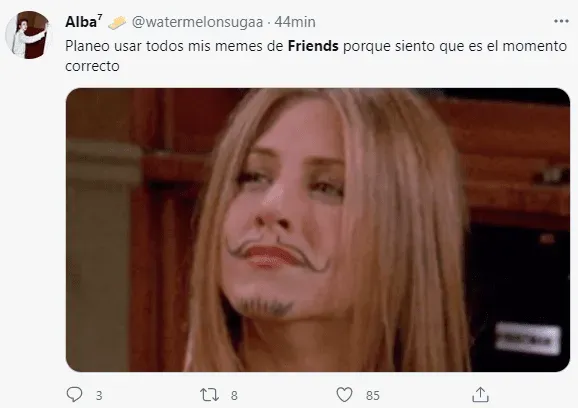Open the three-dot more options menu

[561, 21]
